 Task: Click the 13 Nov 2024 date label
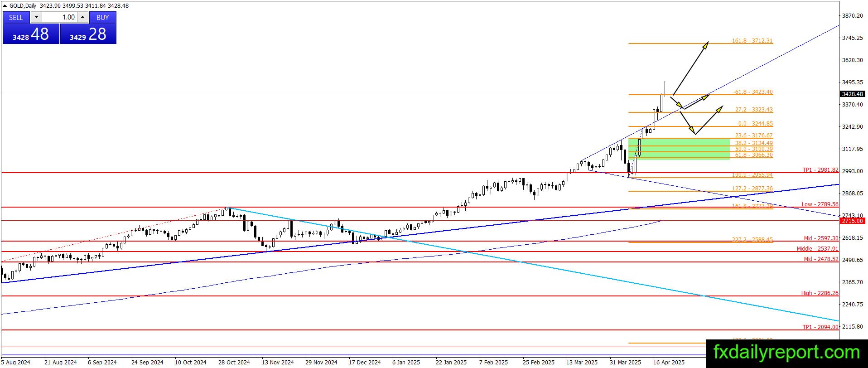(x=278, y=363)
